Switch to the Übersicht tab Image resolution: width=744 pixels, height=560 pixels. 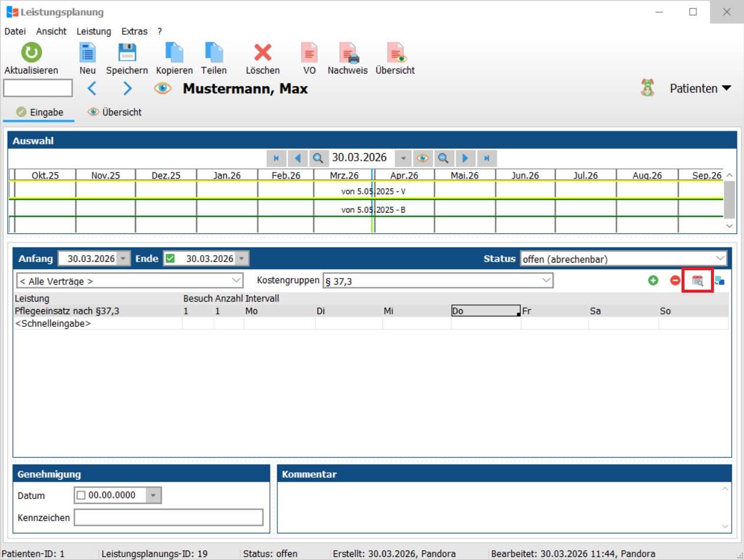pos(115,112)
